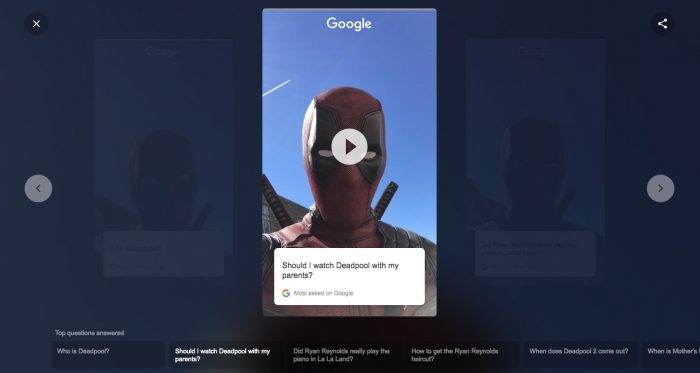Screen dimensions: 700x373
Task: Select 'Should I watch Deadpool with my parents?' tab
Action: click(226, 355)
